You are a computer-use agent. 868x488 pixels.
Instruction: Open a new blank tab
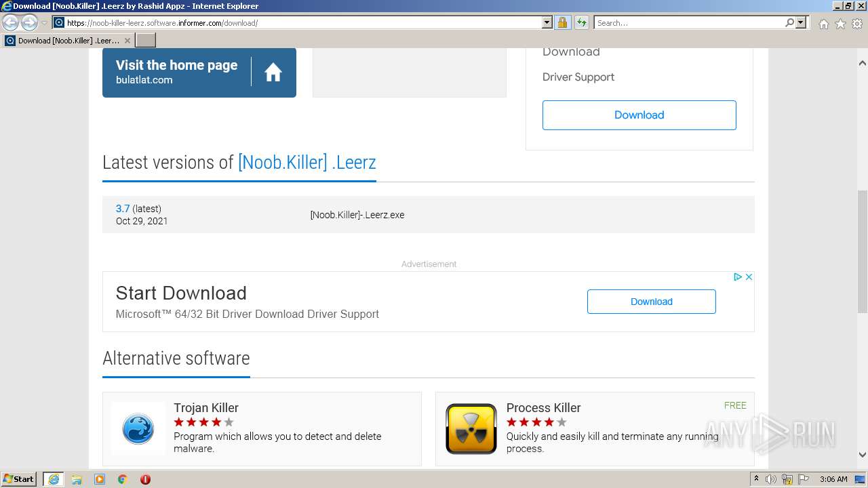[x=146, y=41]
